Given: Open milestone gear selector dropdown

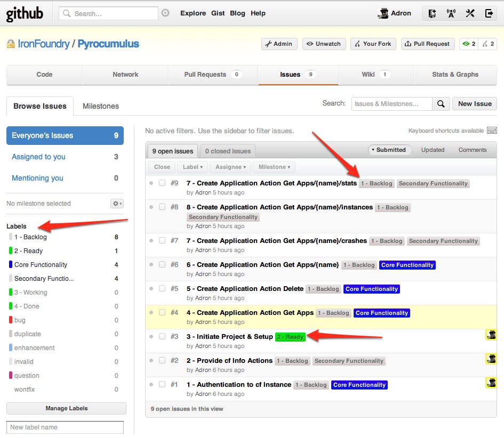Looking at the screenshot, I should coord(117,203).
